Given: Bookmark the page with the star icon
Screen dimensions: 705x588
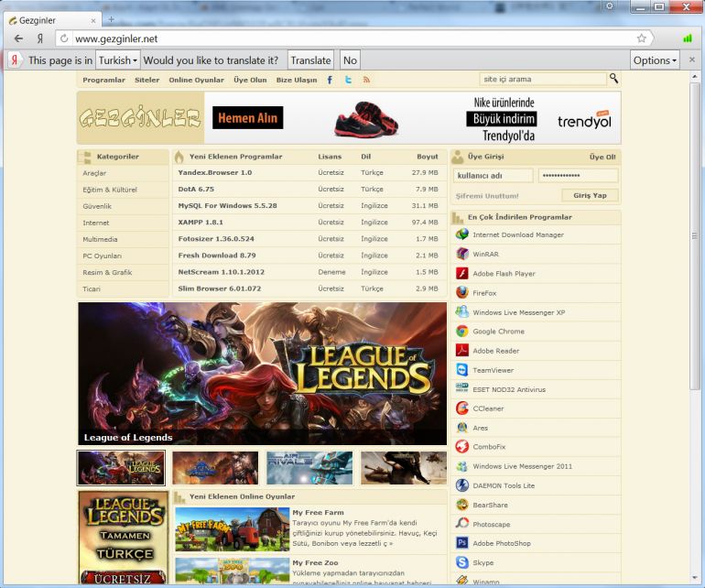Looking at the screenshot, I should [x=642, y=38].
